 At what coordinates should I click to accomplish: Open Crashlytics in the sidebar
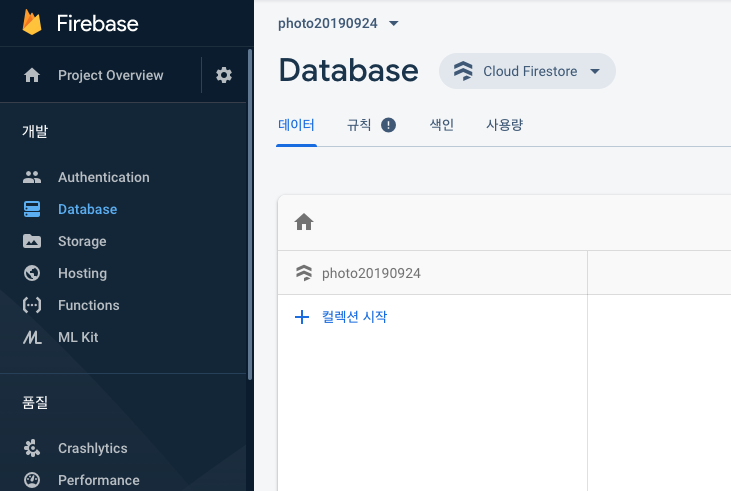click(93, 448)
